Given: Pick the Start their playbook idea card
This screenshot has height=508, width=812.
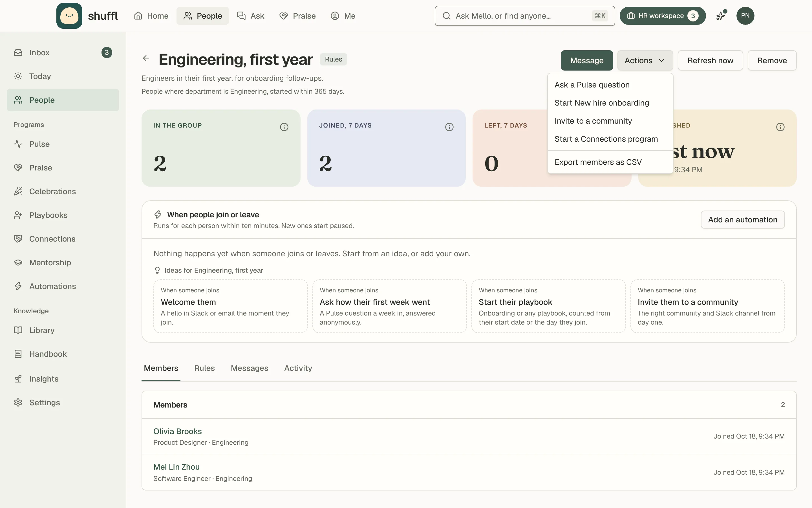Looking at the screenshot, I should (549, 306).
